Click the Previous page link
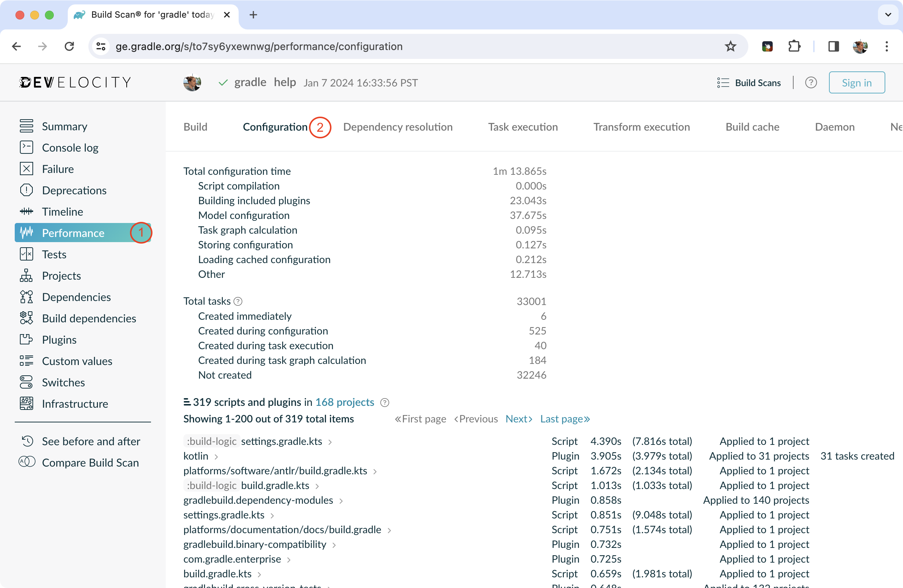 [476, 418]
